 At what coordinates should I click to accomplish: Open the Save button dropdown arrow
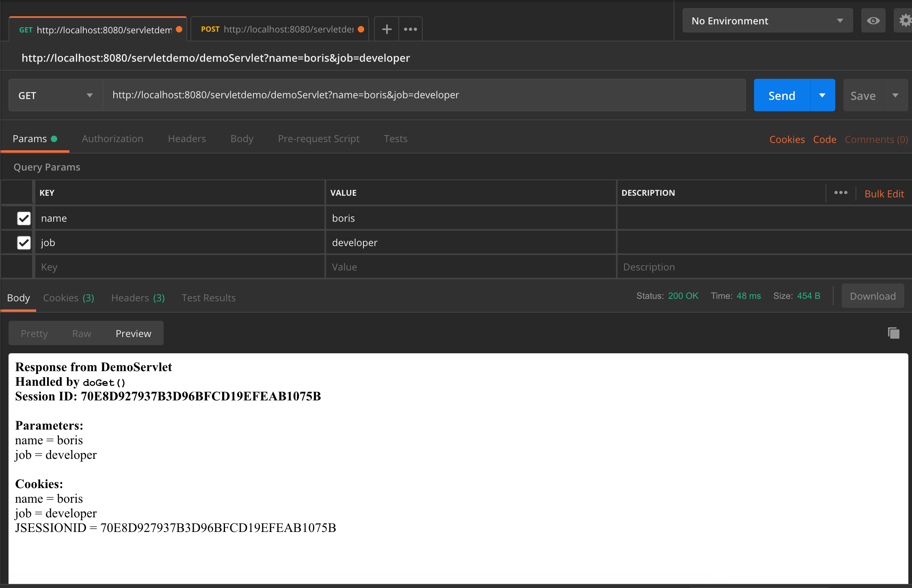[x=895, y=95]
